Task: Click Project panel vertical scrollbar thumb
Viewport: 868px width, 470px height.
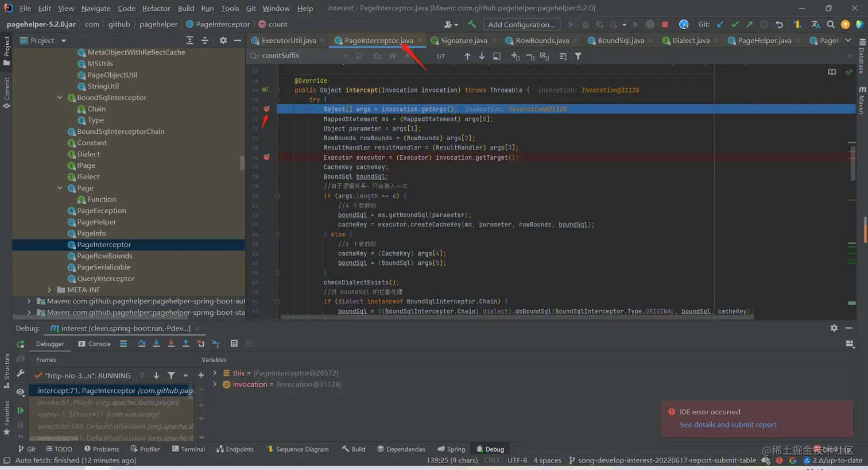Action: tap(242, 163)
